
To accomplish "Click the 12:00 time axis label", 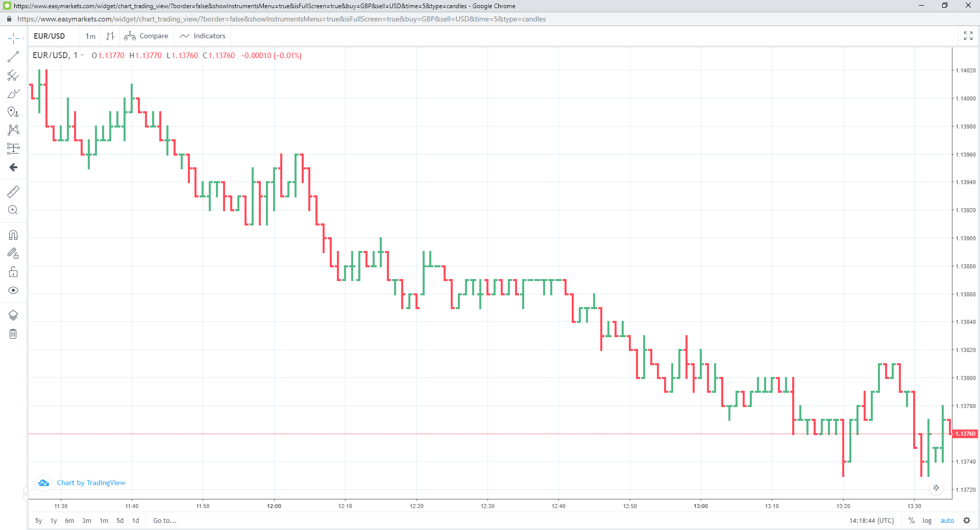I will [274, 506].
